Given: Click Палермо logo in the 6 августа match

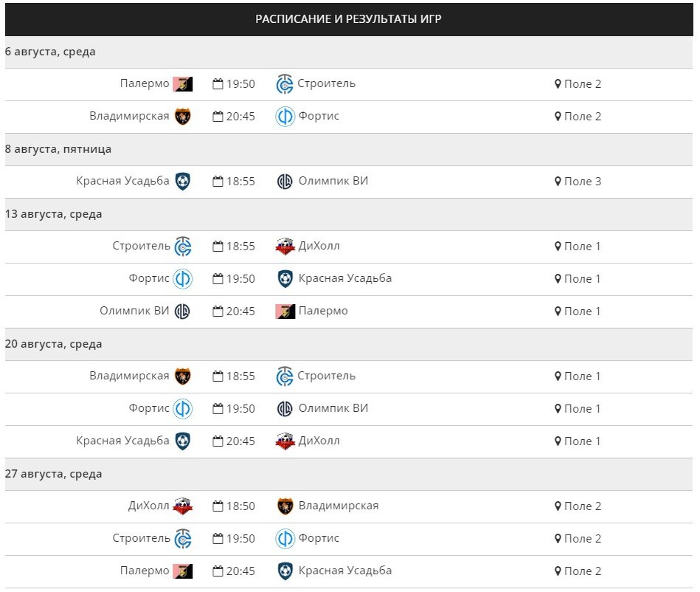Looking at the screenshot, I should [x=182, y=84].
